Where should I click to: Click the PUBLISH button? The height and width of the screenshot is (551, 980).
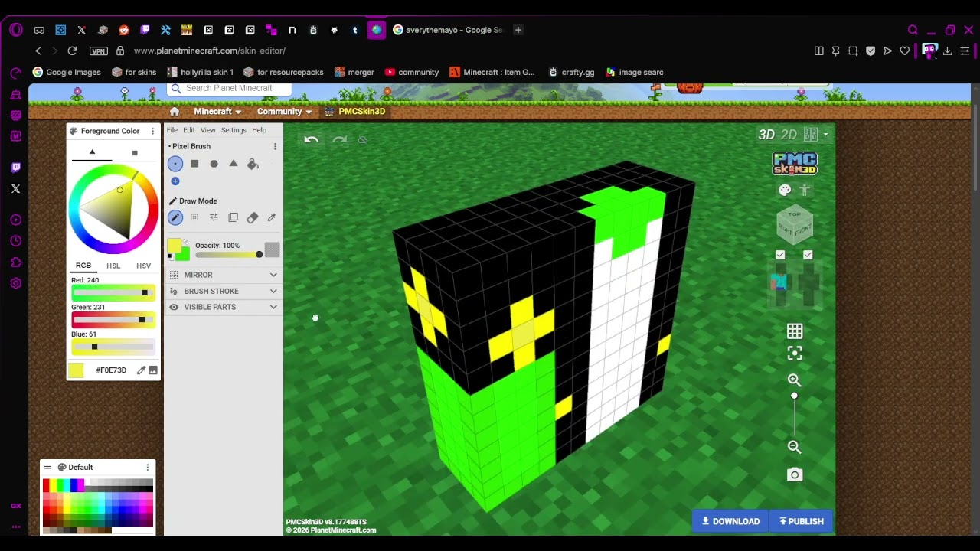tap(802, 521)
